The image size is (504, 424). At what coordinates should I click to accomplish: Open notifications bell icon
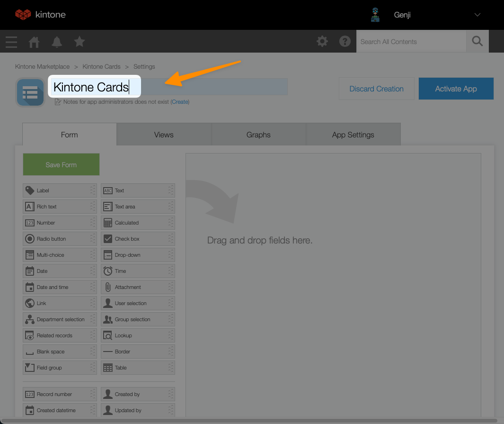tap(57, 42)
